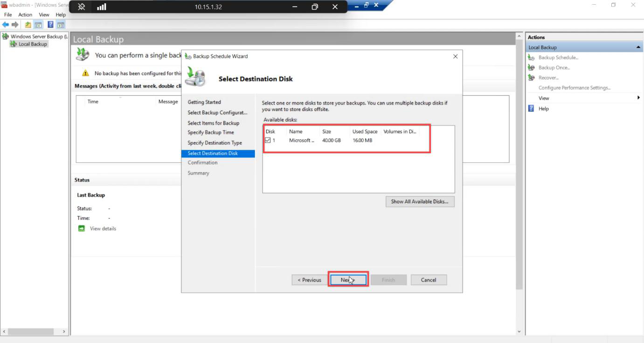Click the 16.00 MB used space cell

pos(362,140)
